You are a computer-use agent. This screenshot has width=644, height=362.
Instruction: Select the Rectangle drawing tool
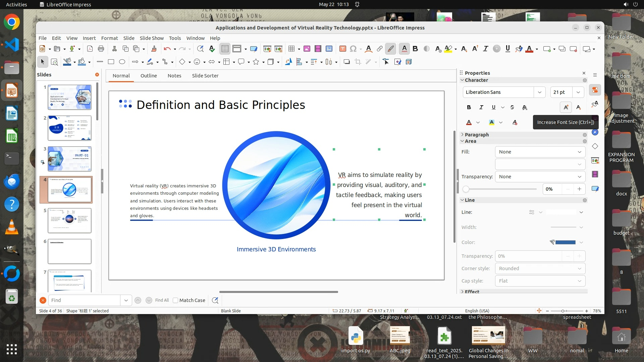[111, 62]
